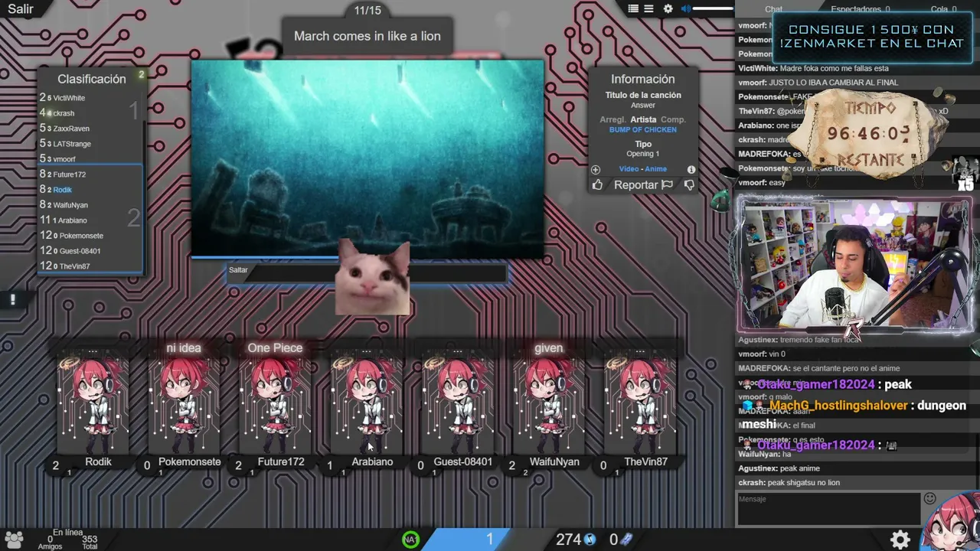Click TheVin87 in the Clasificación list

coord(74,266)
